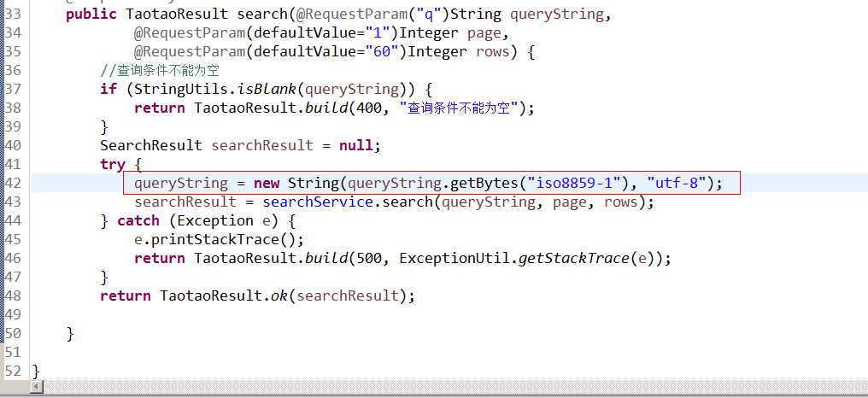Click the searchService field reference
This screenshot has width=868, height=398.
[x=318, y=202]
